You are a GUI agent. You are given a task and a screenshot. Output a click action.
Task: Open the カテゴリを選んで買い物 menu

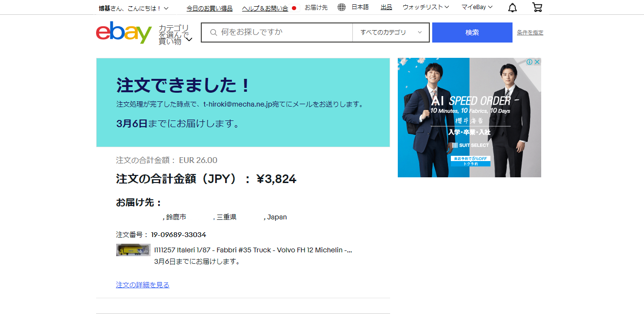(175, 34)
